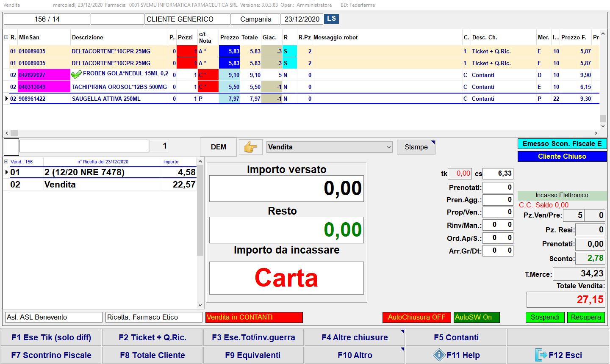Toggle AutoChiusura OFF indicator
This screenshot has width=610, height=364.
tap(416, 317)
